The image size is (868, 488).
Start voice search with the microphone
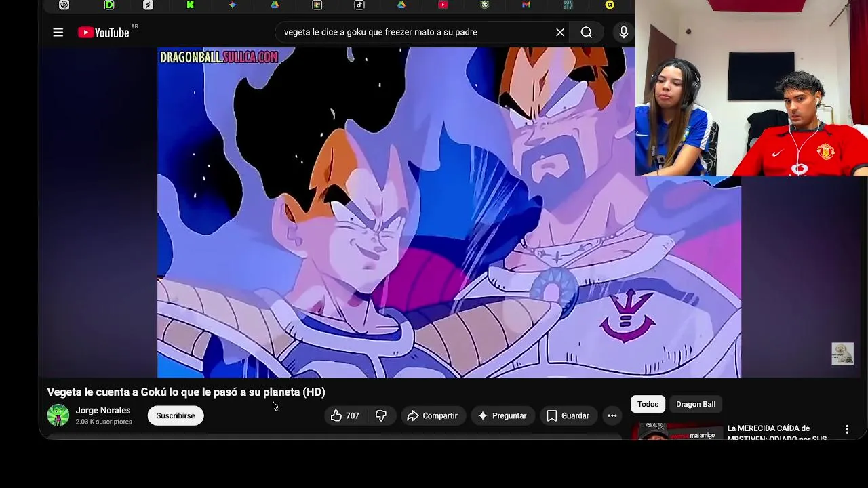coord(624,32)
